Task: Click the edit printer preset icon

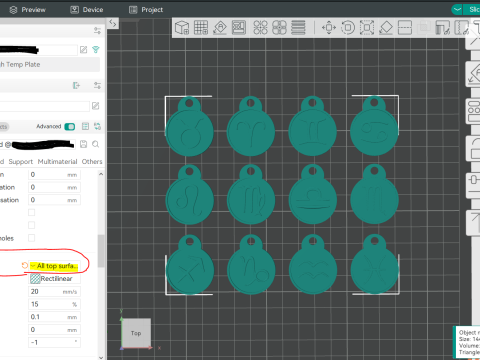Action: point(83,50)
